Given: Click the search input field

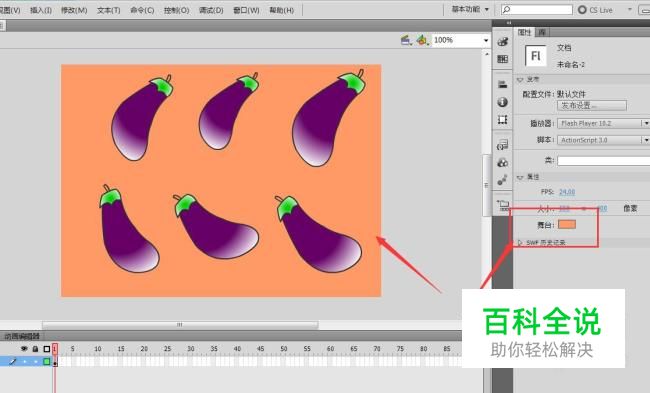Looking at the screenshot, I should point(537,10).
